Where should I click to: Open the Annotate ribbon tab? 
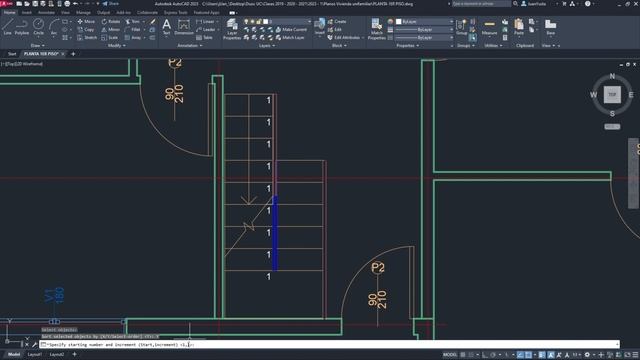click(46, 13)
